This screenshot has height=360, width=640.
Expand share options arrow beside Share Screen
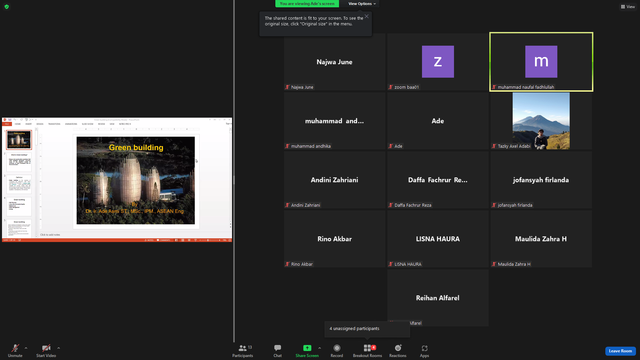click(320, 348)
